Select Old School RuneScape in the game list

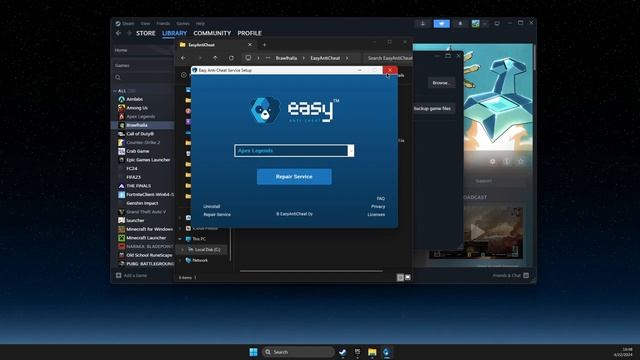149,255
